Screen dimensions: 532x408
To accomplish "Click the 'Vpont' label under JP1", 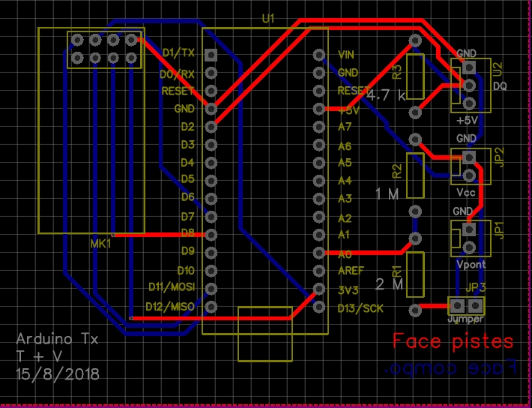I will 471,264.
